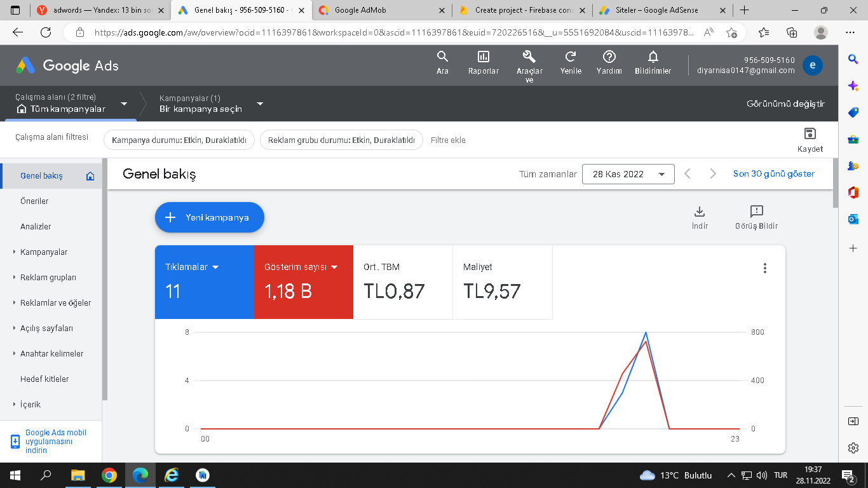Screen dimensions: 868x488
Task: Open the Çalışma alanı workspace dropdown
Action: [124, 104]
